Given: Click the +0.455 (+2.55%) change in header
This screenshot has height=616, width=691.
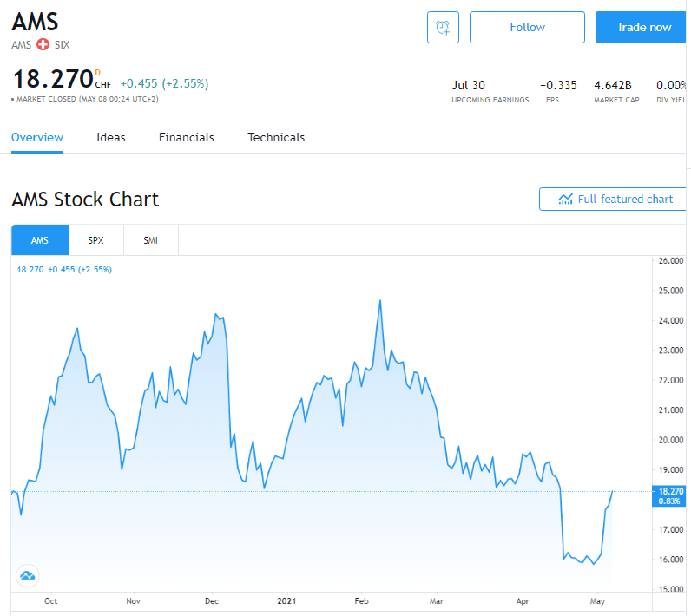Looking at the screenshot, I should tap(164, 83).
